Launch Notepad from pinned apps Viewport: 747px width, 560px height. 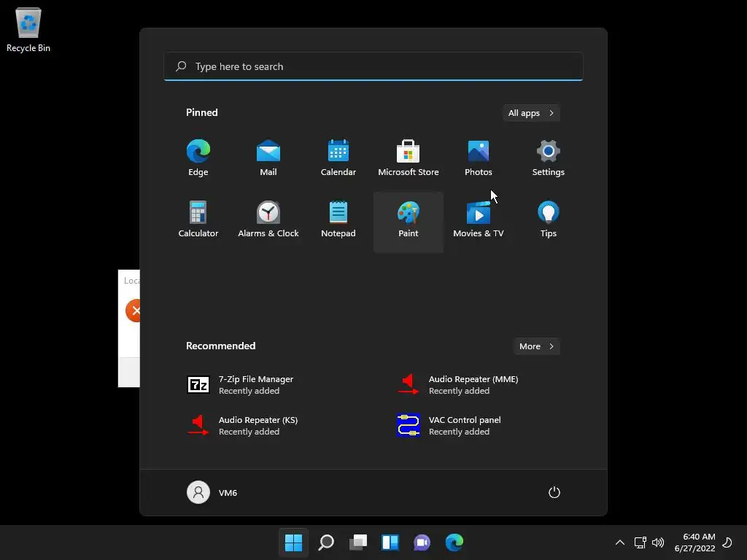(338, 219)
